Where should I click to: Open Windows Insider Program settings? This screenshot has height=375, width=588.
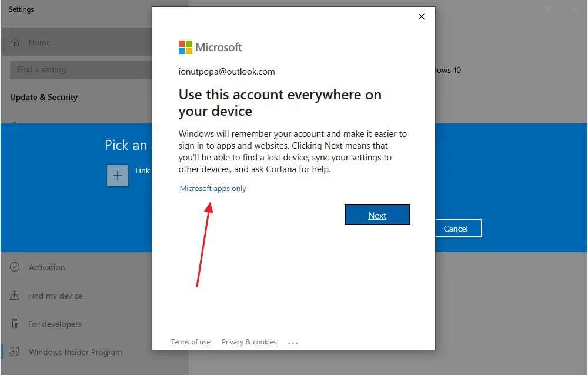(x=76, y=351)
